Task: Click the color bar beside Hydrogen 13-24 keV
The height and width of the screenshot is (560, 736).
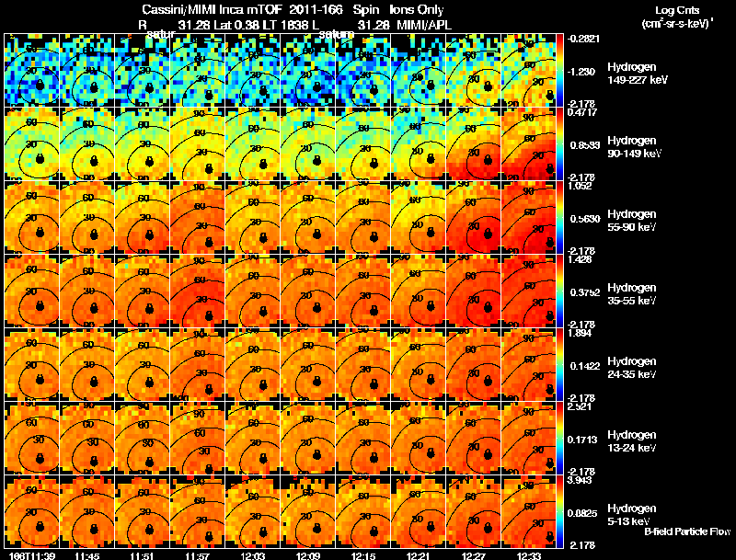Action: 559,439
